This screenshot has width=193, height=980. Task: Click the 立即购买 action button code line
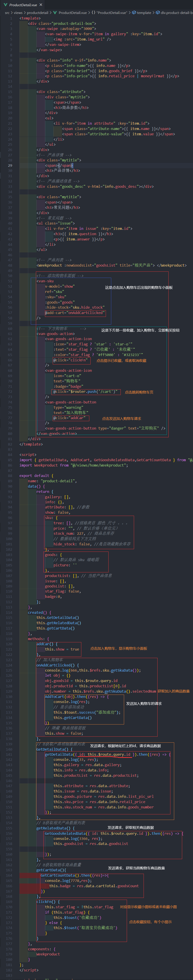[105, 428]
